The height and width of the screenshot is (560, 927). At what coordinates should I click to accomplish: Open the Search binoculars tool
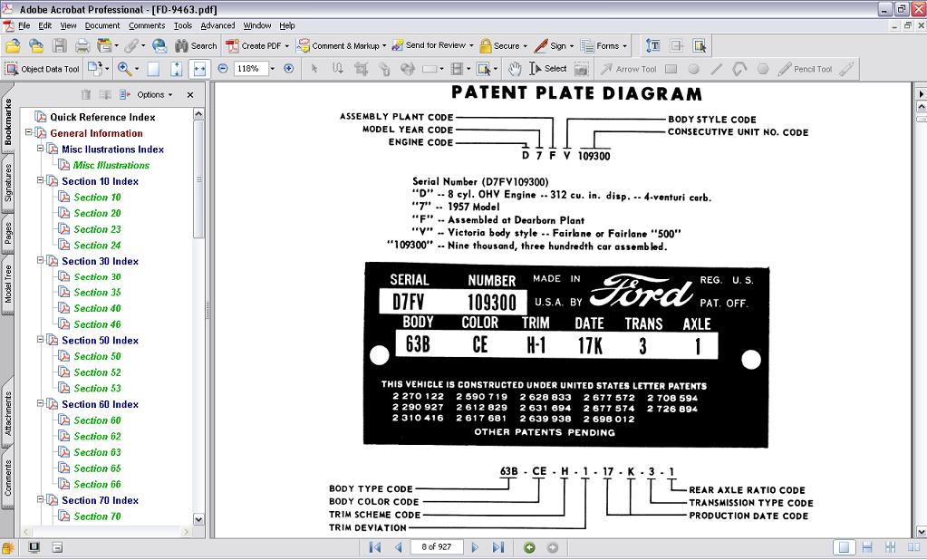coord(196,45)
